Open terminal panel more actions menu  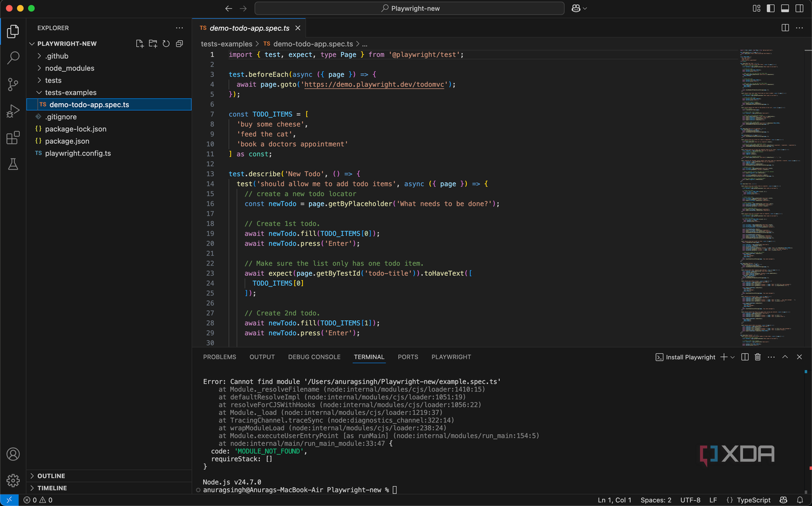click(771, 357)
